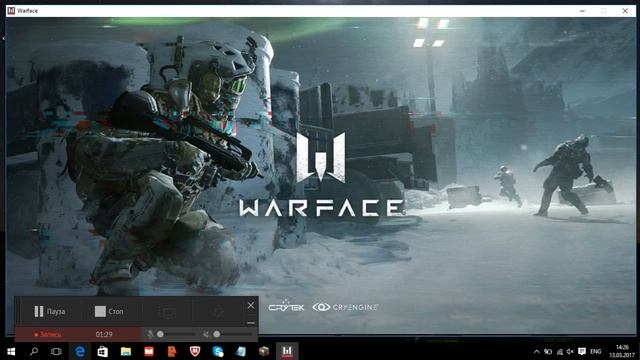Open the light-blue cube taskbar icon

pos(241,351)
